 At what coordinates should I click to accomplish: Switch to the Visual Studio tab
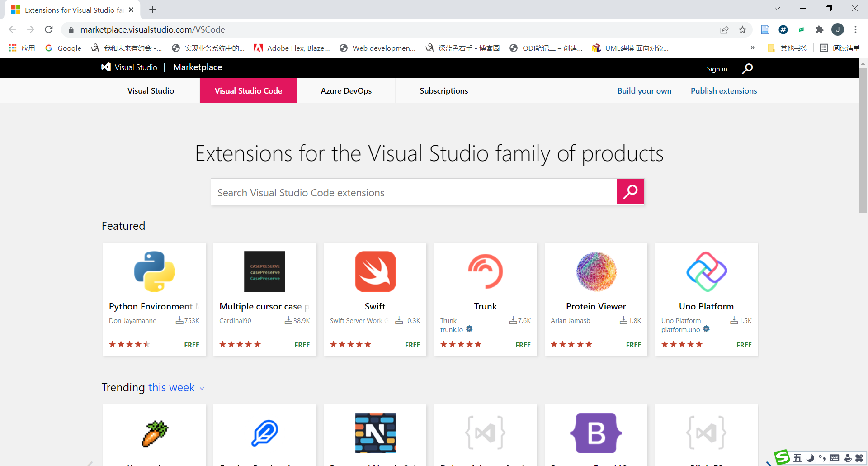(x=151, y=90)
